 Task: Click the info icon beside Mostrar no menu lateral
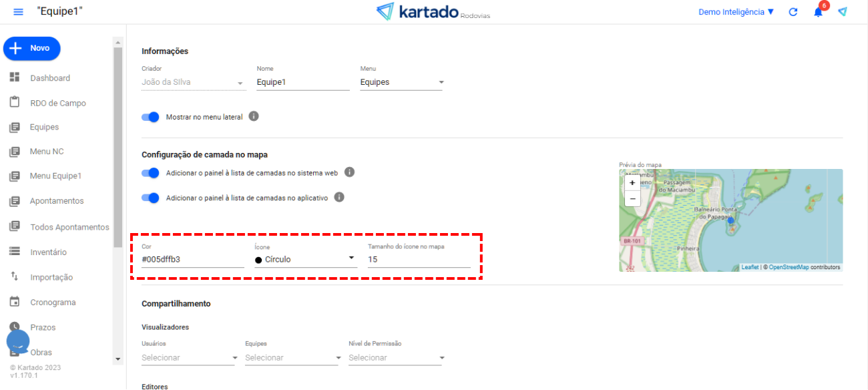(x=254, y=116)
